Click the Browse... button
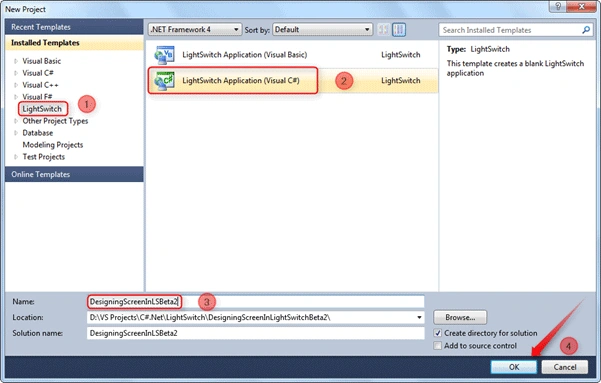 (x=460, y=317)
